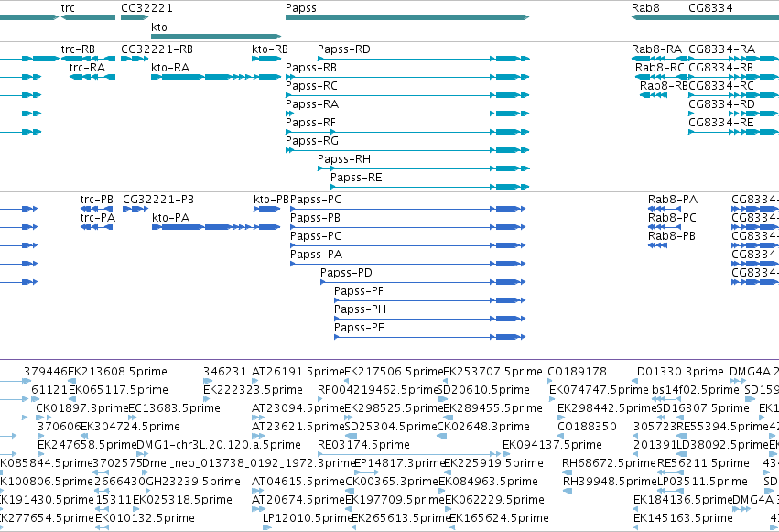Click EST label CO189178

(578, 372)
